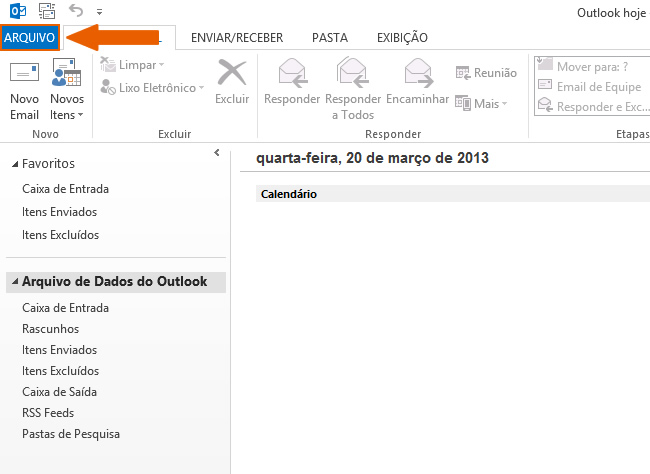Click the Responder reply icon
Viewport: 650px width, 474px height.
pyautogui.click(x=291, y=76)
